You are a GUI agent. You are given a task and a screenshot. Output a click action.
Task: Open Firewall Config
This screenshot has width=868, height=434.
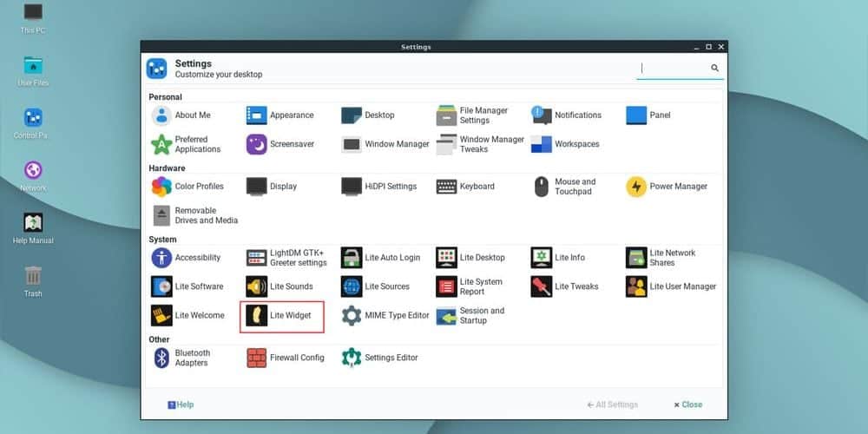286,358
